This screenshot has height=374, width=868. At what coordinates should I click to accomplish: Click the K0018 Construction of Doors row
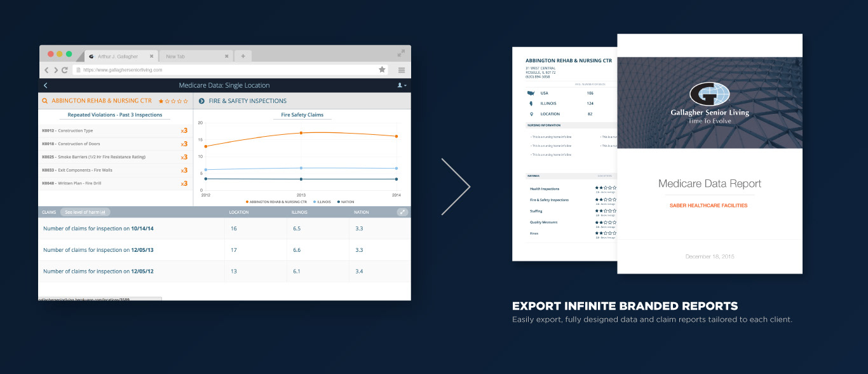click(115, 144)
